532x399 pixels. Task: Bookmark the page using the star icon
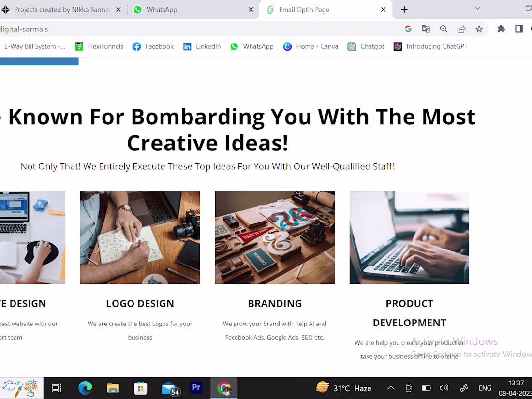click(479, 29)
